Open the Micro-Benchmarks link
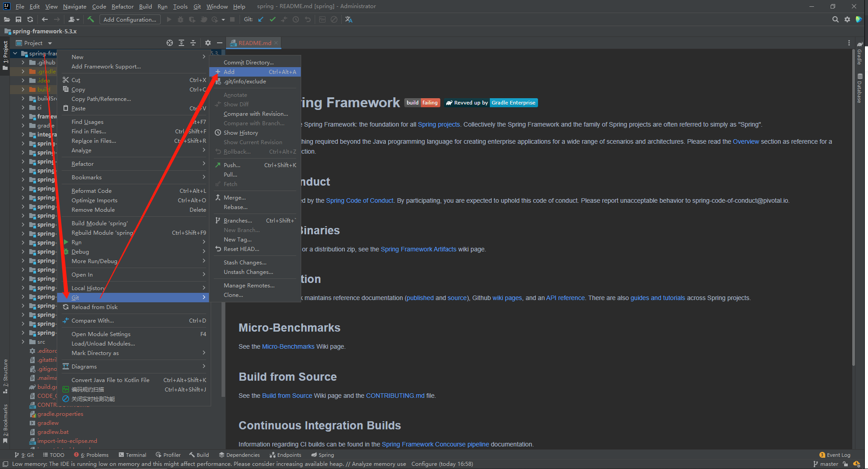The height and width of the screenshot is (469, 868). 288,346
